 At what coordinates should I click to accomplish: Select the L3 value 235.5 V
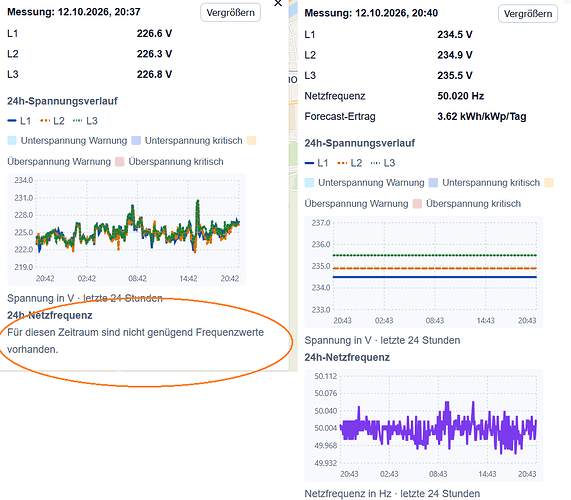coord(455,75)
